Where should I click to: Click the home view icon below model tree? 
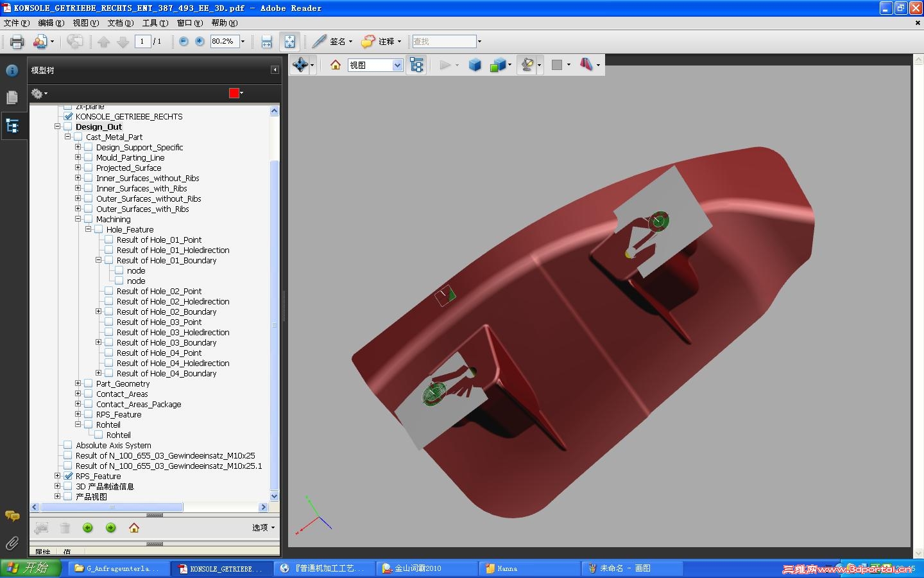coord(134,528)
